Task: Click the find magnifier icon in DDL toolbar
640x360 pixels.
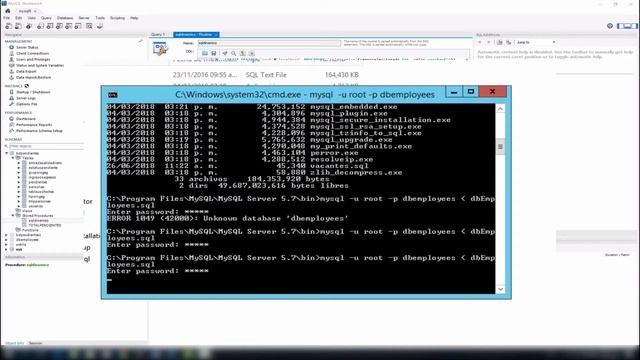Action: pos(233,53)
